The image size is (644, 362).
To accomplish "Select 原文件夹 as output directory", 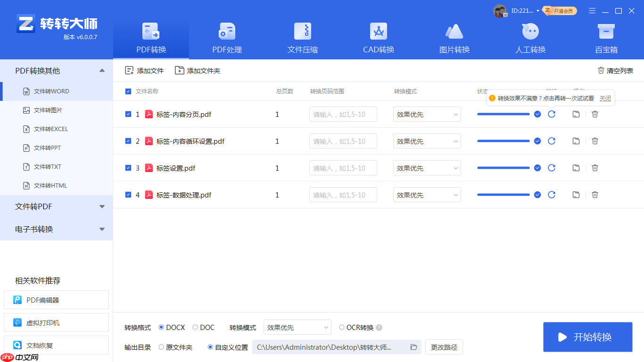I will (161, 347).
